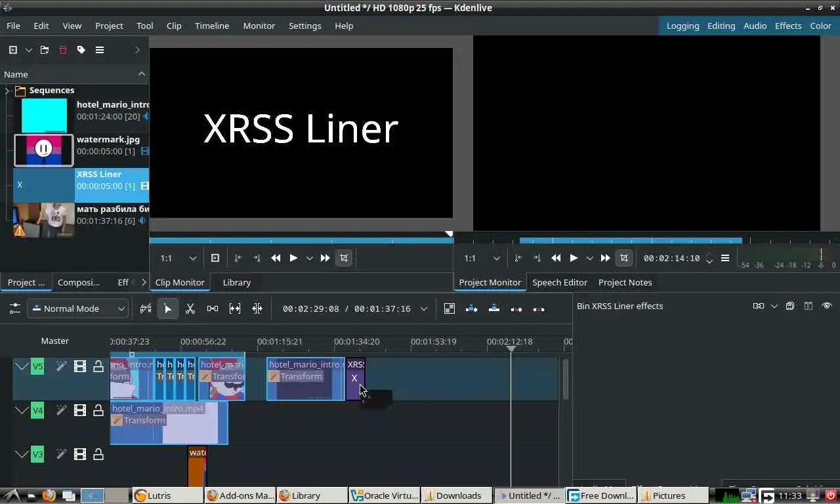840x504 pixels.
Task: Open tags panel with tag icon
Action: click(81, 50)
